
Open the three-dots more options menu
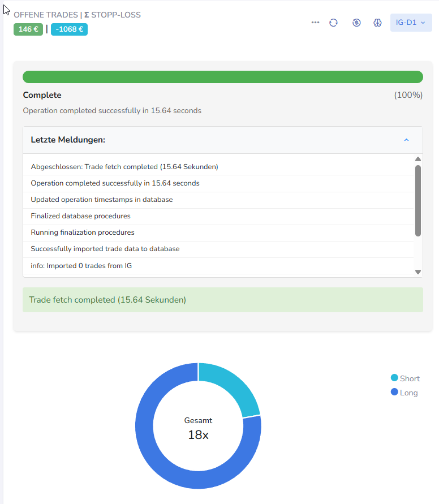[x=315, y=23]
